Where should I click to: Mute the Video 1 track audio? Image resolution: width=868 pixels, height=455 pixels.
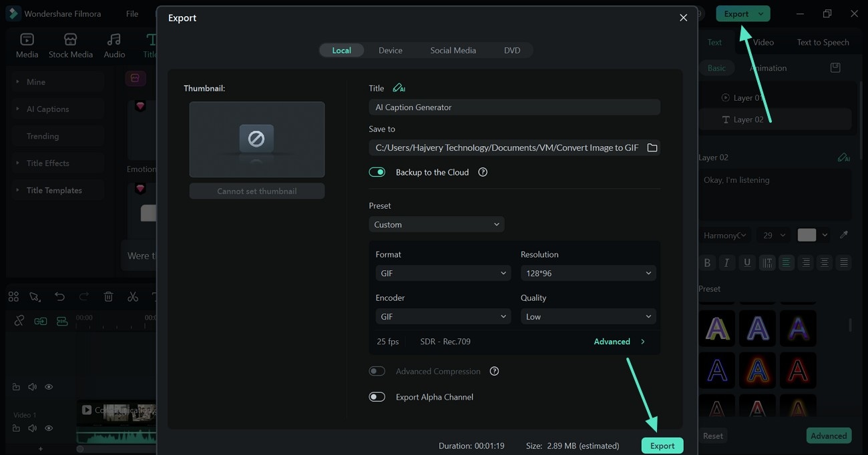tap(33, 428)
